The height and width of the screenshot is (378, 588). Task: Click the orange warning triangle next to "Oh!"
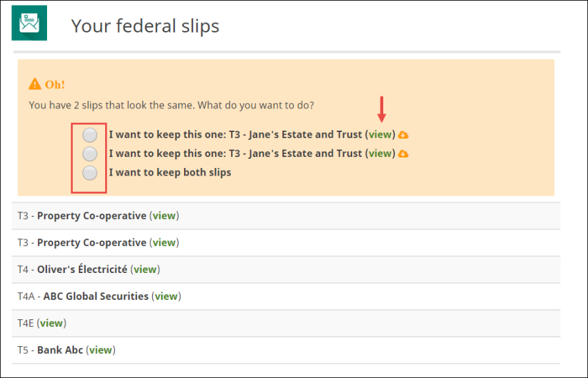35,84
